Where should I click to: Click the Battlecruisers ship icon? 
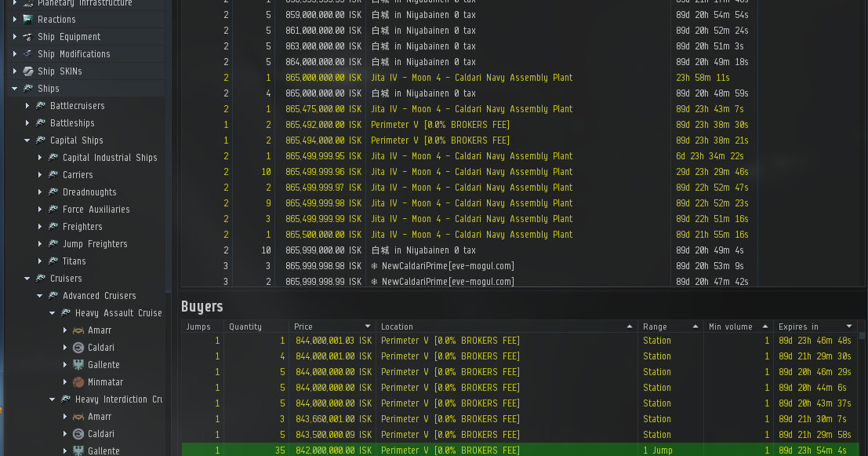coord(41,105)
